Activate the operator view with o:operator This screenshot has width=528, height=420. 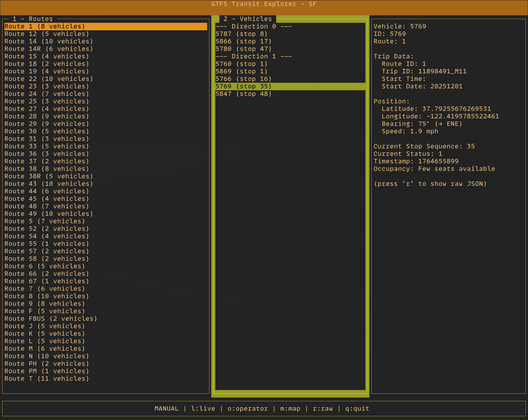247,408
